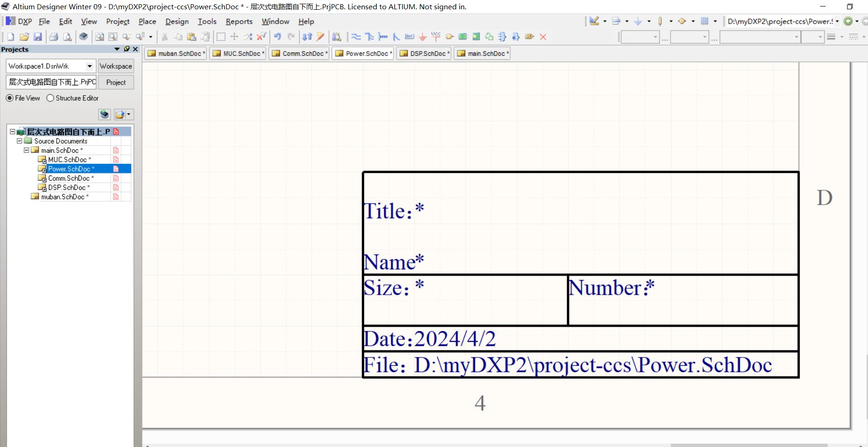Image resolution: width=868 pixels, height=447 pixels.
Task: Close the Projects panel
Action: pyautogui.click(x=135, y=49)
